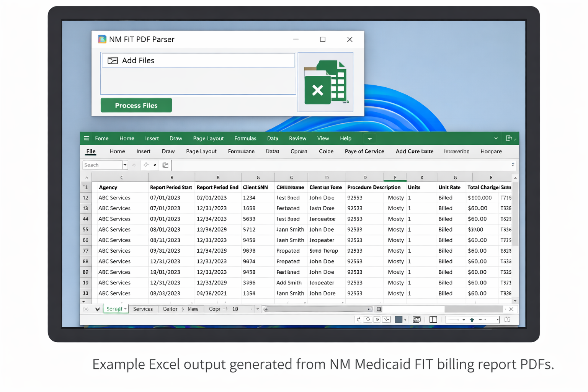The image size is (588, 392).
Task: Open the Search box dropdown arrow
Action: [125, 165]
